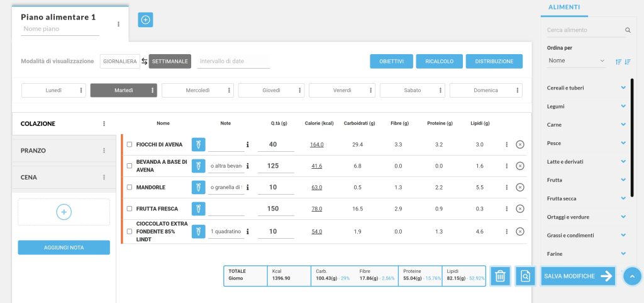The image size is (644, 303).
Task: Select the Pranzo meal tab
Action: (x=58, y=151)
